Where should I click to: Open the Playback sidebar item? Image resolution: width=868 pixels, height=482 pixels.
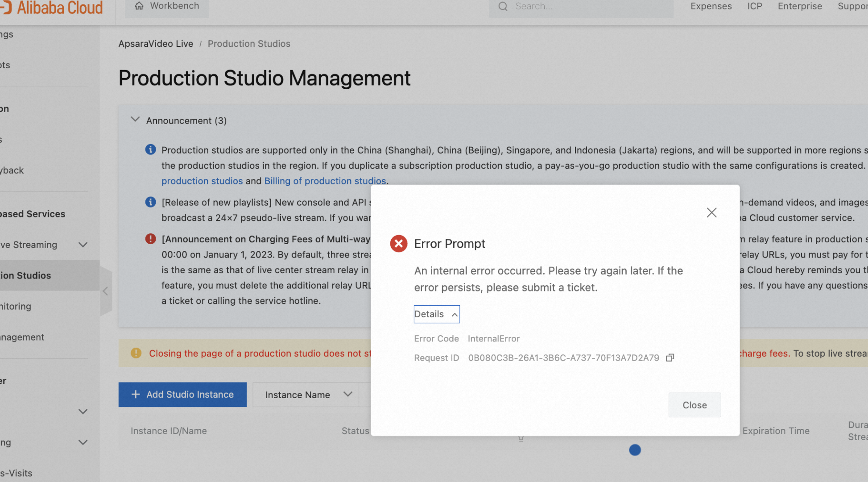click(x=12, y=170)
